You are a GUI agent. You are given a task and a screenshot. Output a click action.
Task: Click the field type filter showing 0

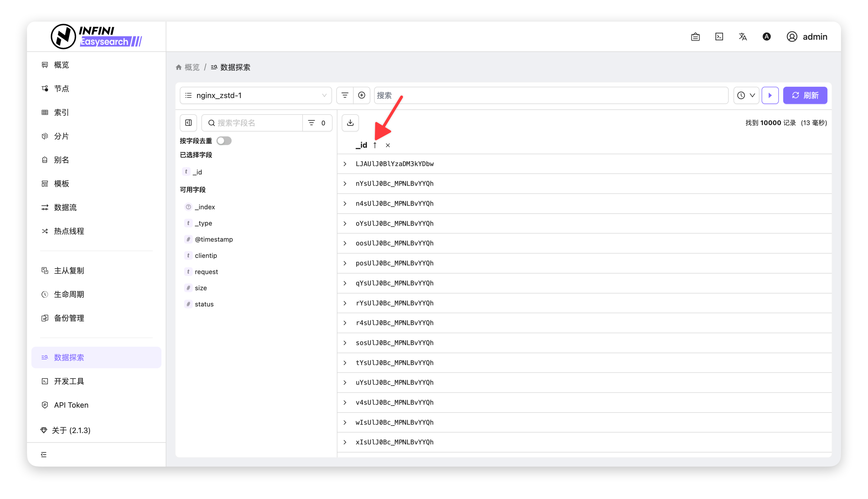(317, 123)
